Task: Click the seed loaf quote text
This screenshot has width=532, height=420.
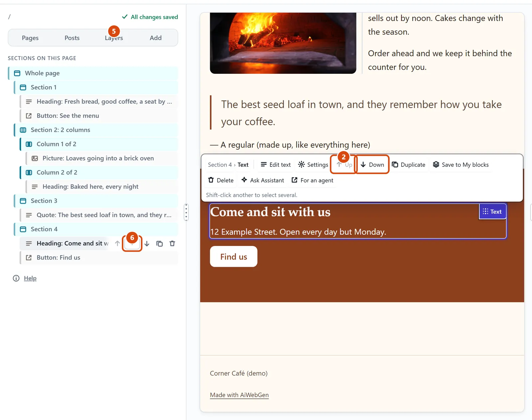Action: click(361, 113)
